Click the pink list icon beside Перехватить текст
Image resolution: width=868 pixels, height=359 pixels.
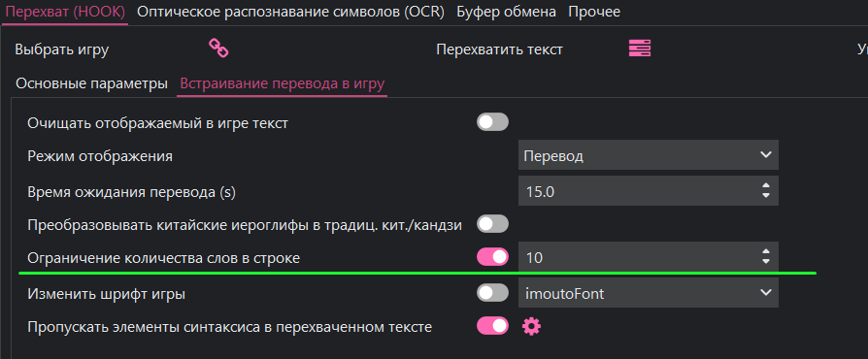pos(640,49)
